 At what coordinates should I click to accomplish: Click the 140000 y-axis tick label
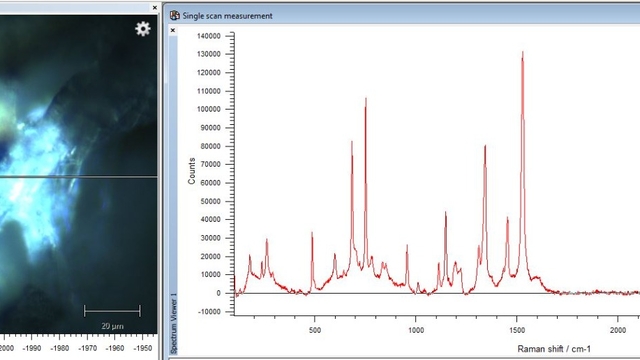209,36
